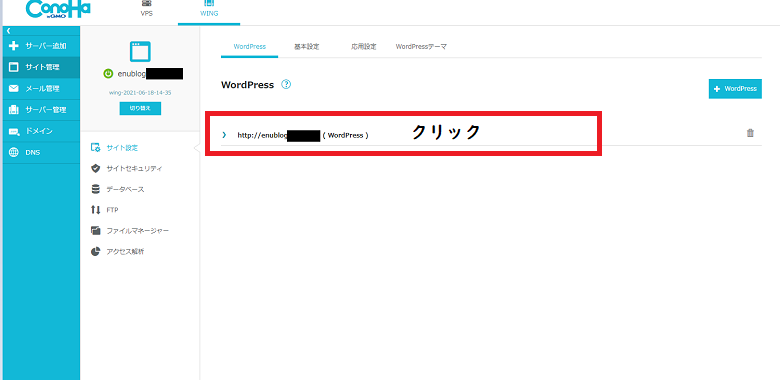Click the plus icon beside サーバー追加
The image size is (780, 380).
pyautogui.click(x=13, y=46)
